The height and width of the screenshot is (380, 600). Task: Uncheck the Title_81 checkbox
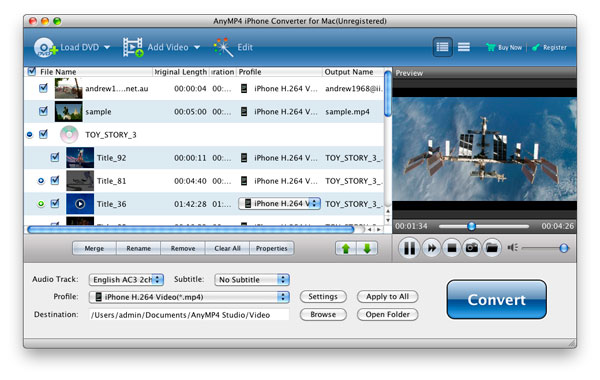coord(55,180)
